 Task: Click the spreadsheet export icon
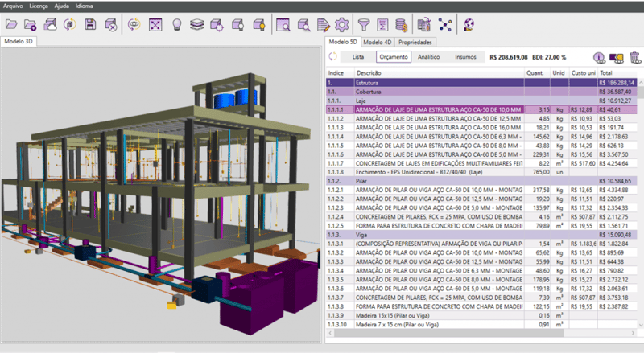coord(424,25)
